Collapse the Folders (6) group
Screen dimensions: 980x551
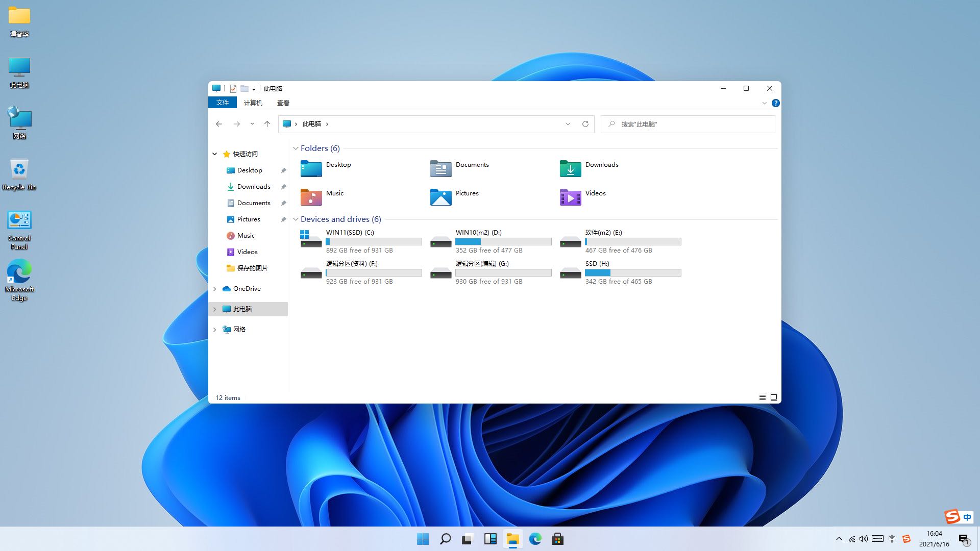[296, 148]
